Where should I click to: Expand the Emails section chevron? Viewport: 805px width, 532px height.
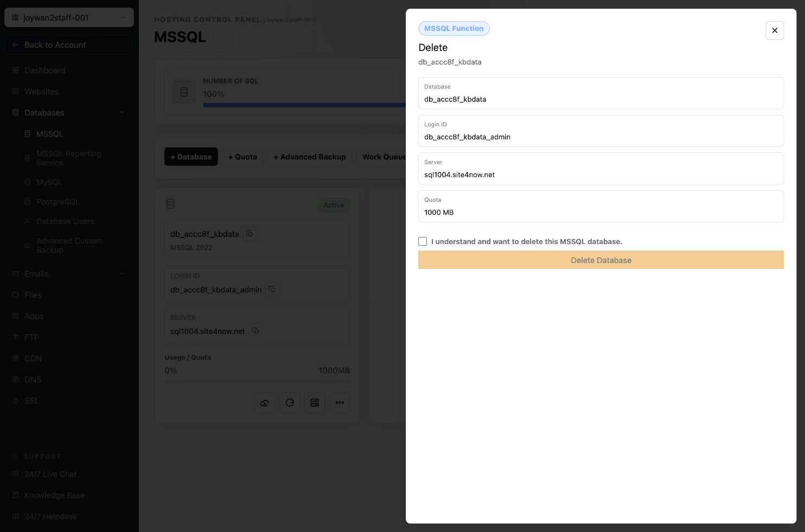pyautogui.click(x=122, y=274)
